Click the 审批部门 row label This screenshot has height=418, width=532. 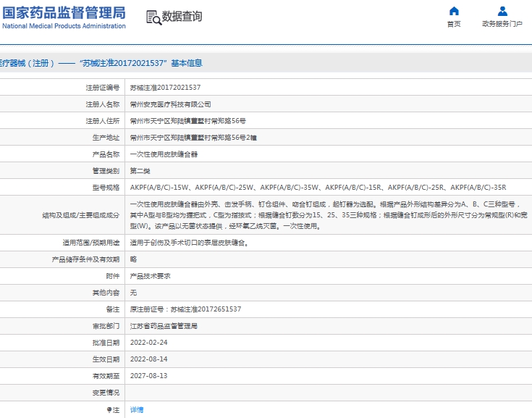(106, 326)
